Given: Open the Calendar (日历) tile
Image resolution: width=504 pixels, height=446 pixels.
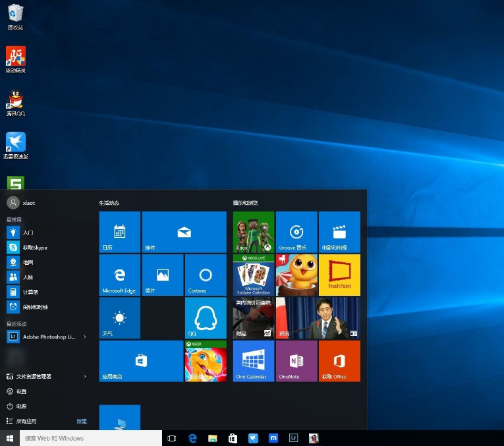Looking at the screenshot, I should pyautogui.click(x=119, y=232).
